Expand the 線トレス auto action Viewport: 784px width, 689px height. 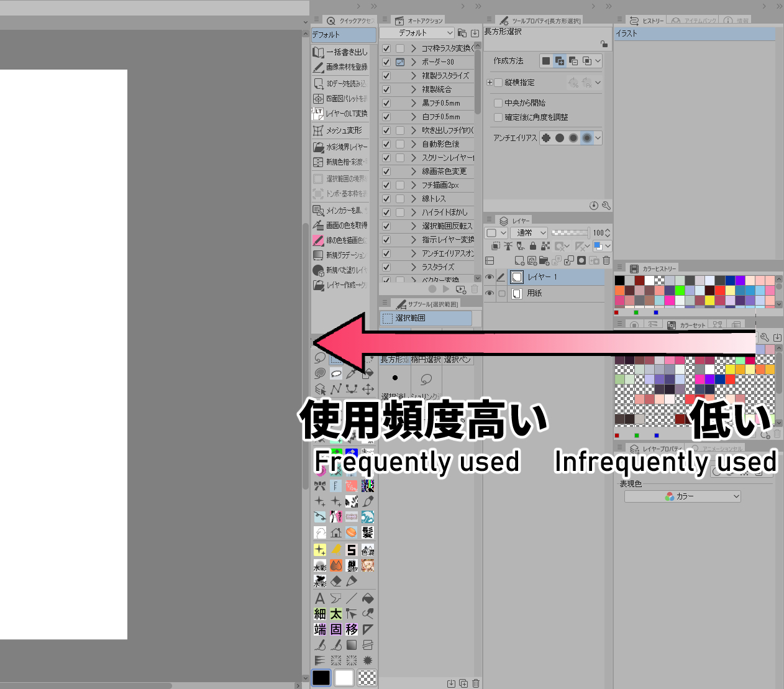[x=413, y=199]
